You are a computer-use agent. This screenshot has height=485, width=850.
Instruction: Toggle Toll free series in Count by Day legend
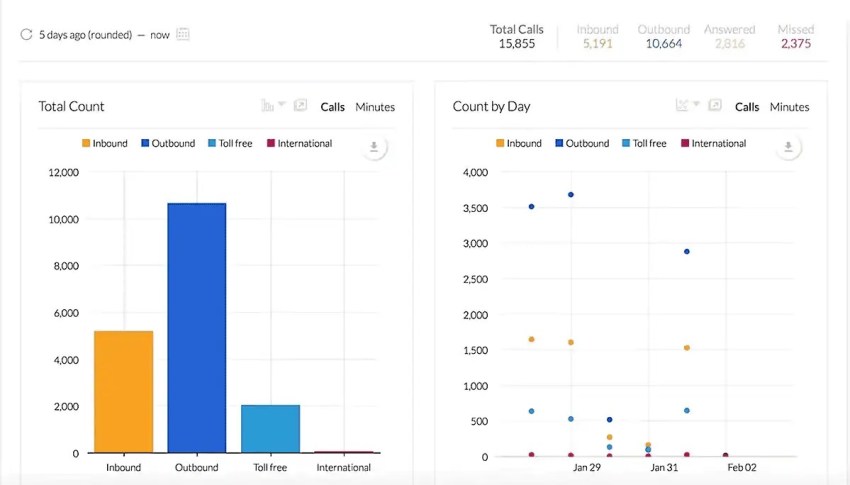click(643, 144)
